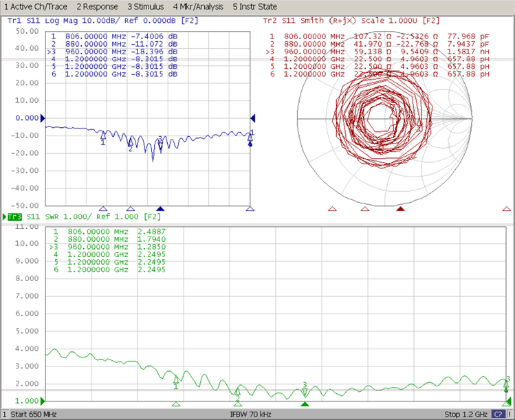Click the filled green active marker triangle on SWR axis
This screenshot has height=420, width=515.
(305, 404)
